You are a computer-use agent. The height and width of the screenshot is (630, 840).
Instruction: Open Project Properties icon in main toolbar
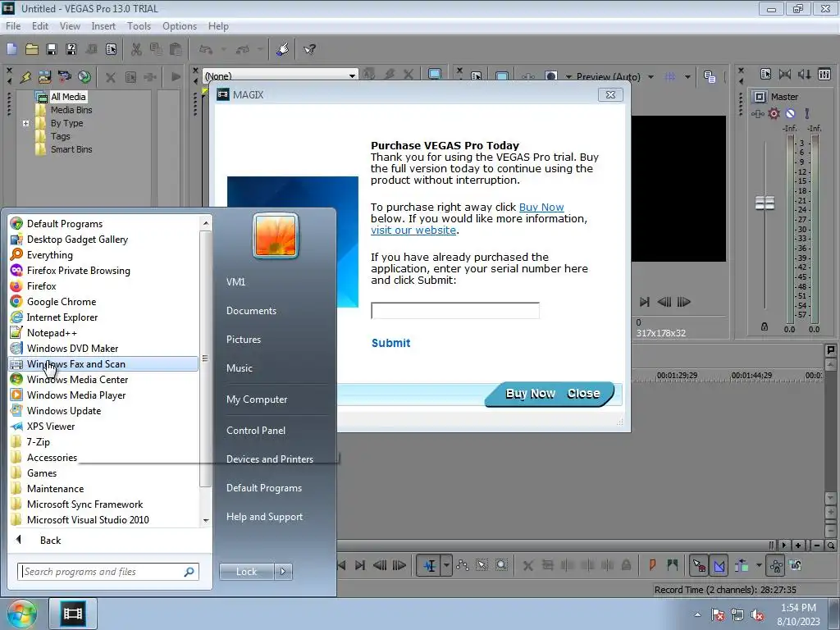point(111,49)
